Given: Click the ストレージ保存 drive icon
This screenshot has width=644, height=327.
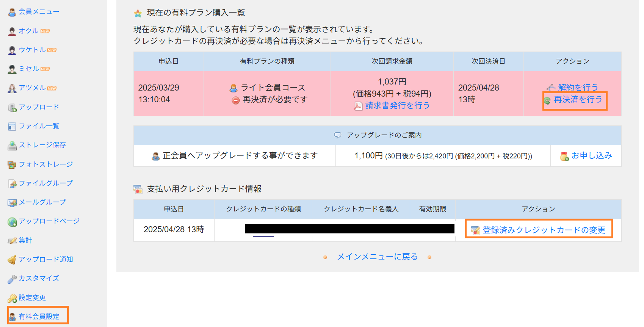Looking at the screenshot, I should (12, 146).
